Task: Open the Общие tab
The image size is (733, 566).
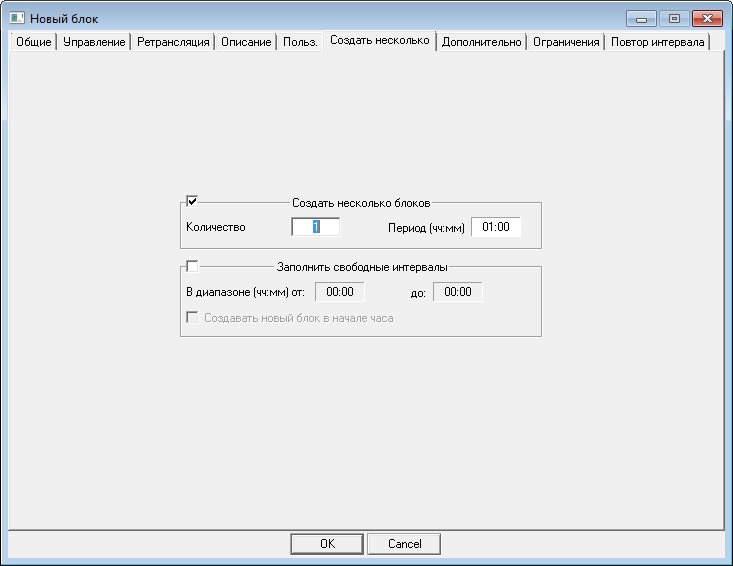Action: pos(33,42)
